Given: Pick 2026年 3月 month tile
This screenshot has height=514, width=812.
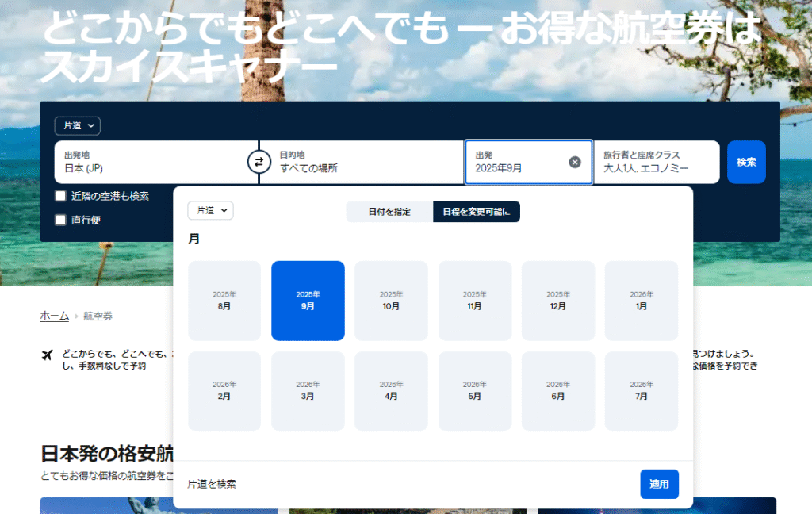Looking at the screenshot, I should click(308, 391).
